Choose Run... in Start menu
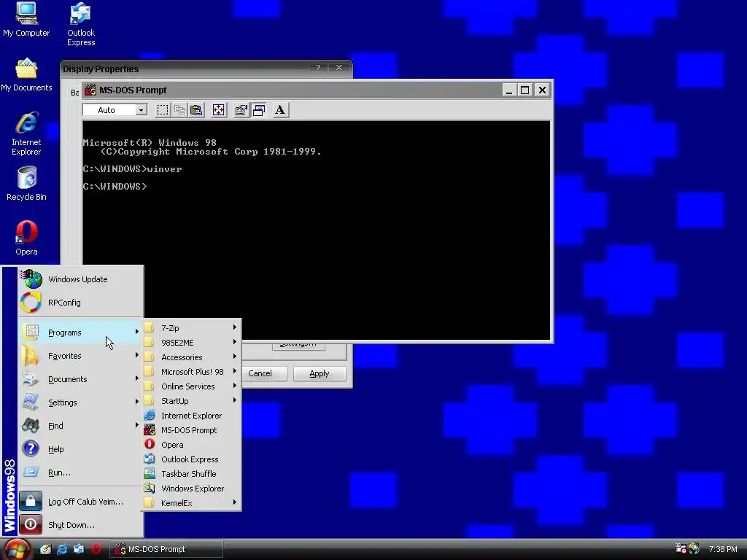This screenshot has width=747, height=560. [x=80, y=472]
